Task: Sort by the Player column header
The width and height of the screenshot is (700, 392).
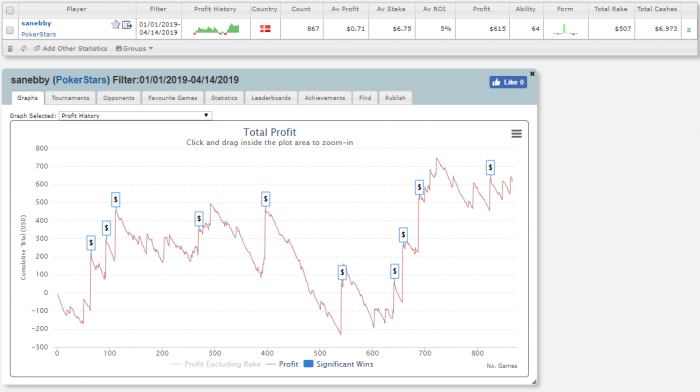Action: [x=76, y=9]
